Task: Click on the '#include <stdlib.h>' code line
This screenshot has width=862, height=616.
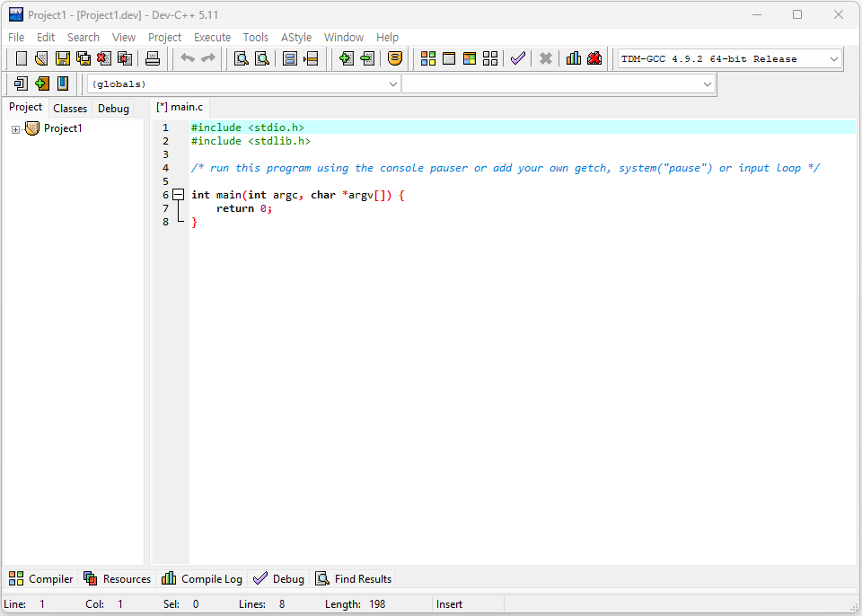Action: [x=251, y=141]
